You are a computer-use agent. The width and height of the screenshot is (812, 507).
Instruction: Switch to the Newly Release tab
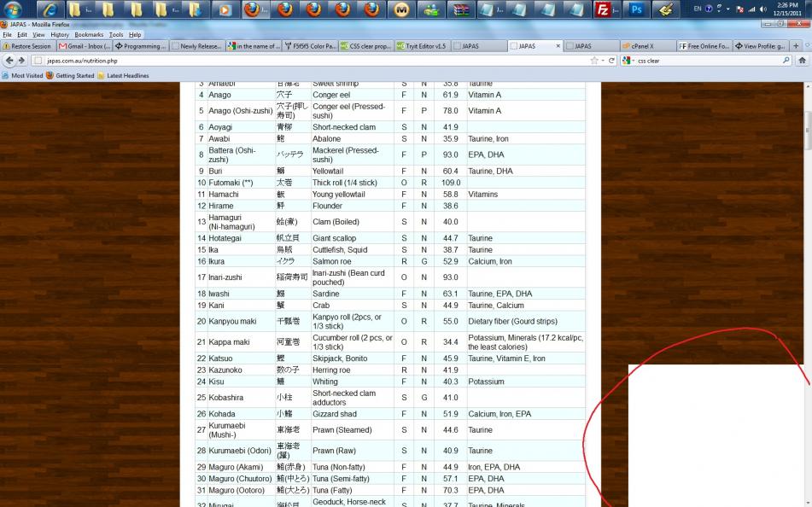coord(196,46)
